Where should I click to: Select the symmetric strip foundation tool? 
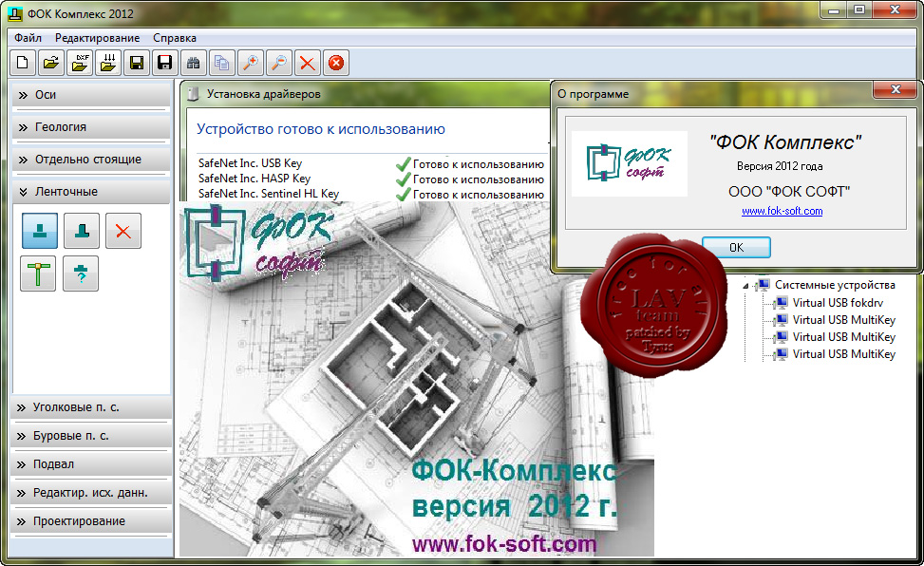[40, 231]
